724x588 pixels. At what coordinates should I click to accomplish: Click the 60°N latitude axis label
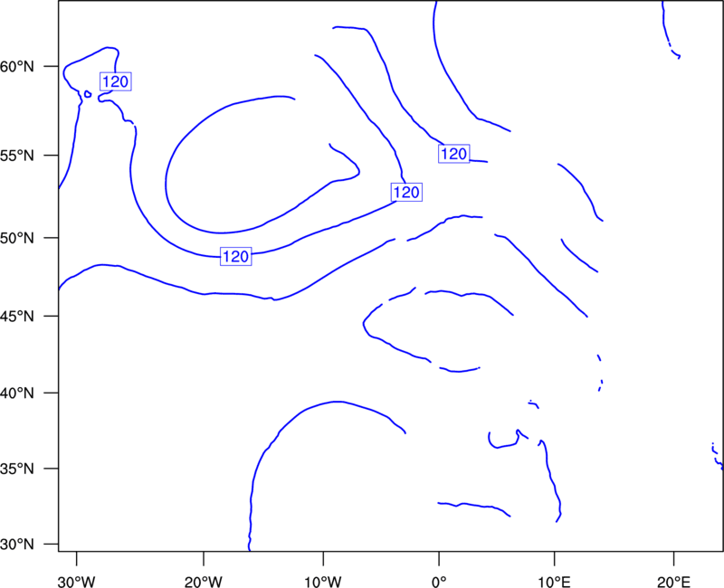17,67
